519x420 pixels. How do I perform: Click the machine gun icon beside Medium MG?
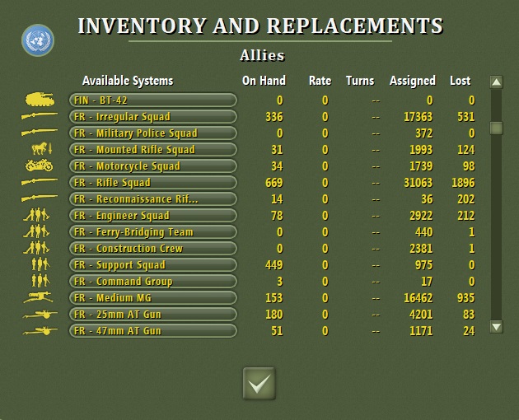(38, 297)
